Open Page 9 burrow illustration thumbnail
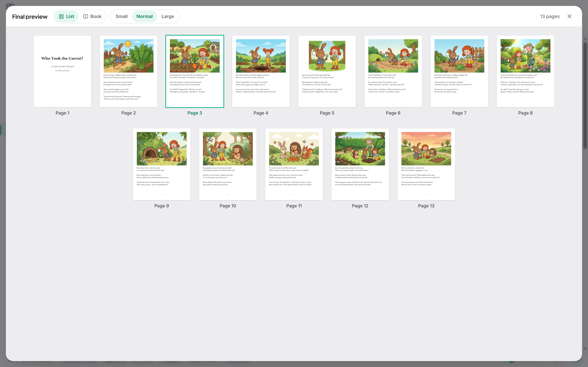The width and height of the screenshot is (588, 367). [x=162, y=164]
